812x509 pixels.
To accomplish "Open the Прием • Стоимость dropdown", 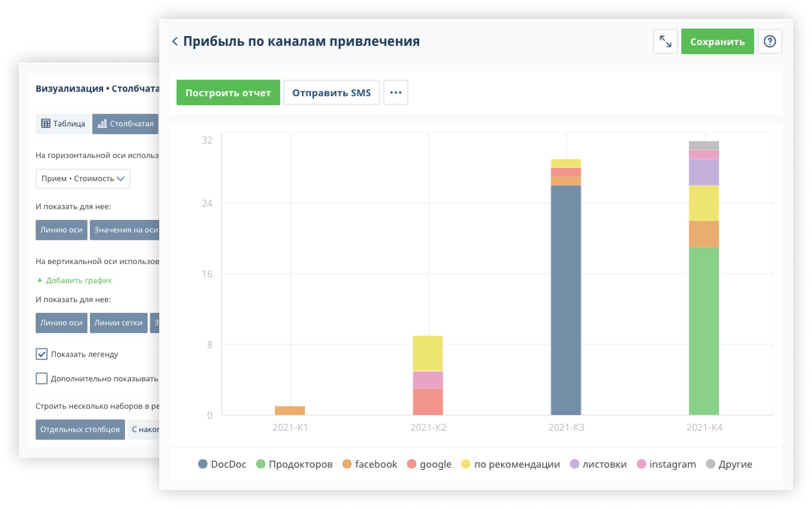I will pos(83,179).
